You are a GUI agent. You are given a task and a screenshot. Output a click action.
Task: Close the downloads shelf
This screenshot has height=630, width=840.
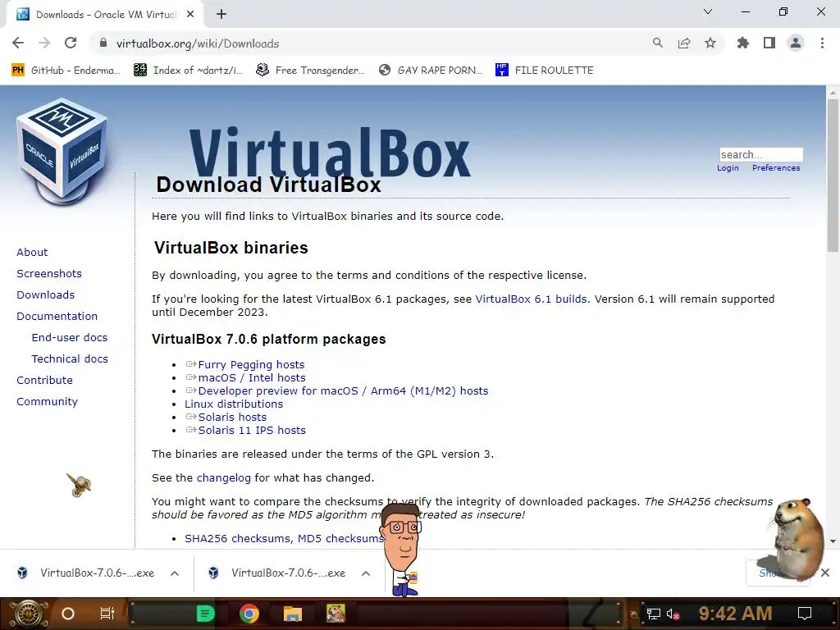point(825,573)
